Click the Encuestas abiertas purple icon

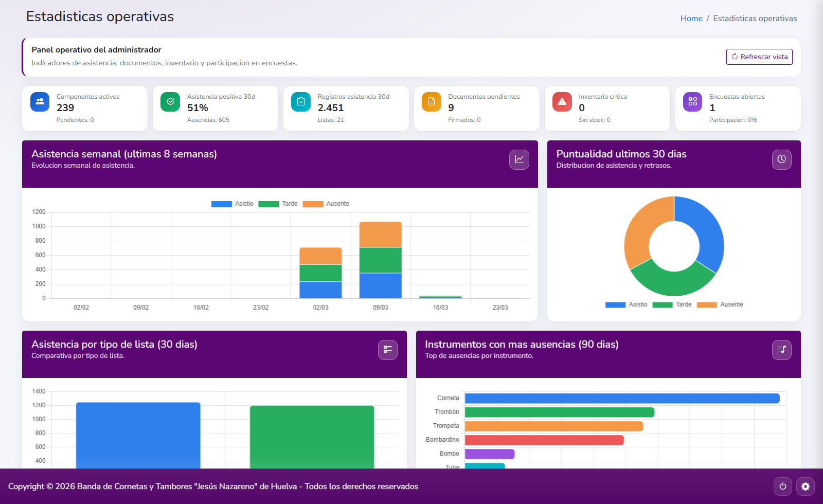(693, 102)
